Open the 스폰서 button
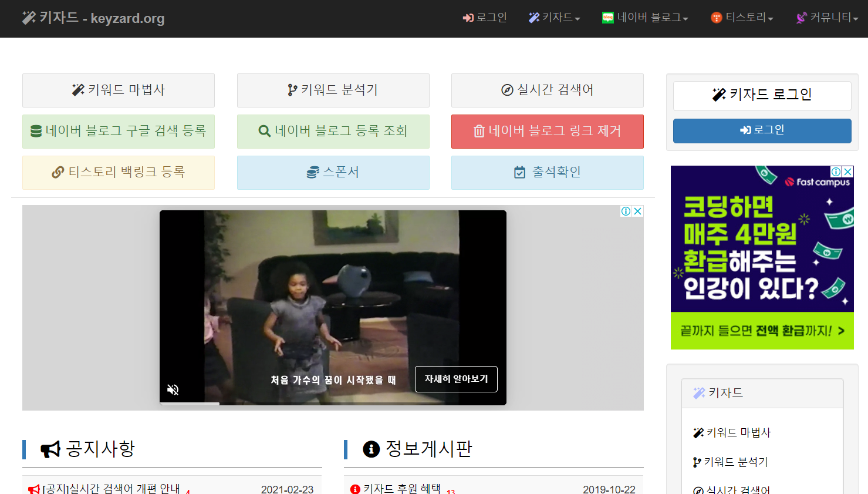Viewport: 868px width, 494px height. click(333, 172)
